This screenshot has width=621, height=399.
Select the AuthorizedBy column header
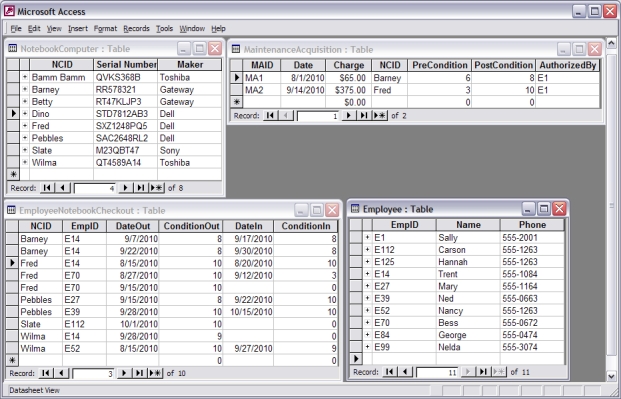click(x=568, y=65)
